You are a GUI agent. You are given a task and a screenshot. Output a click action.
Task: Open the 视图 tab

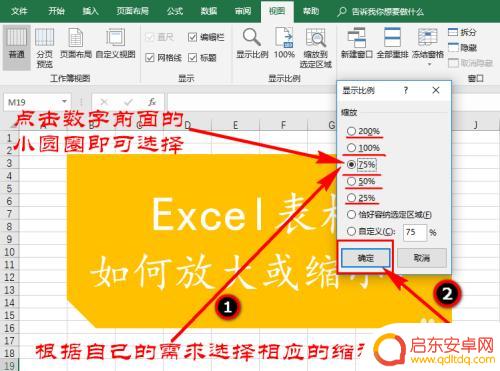[277, 12]
